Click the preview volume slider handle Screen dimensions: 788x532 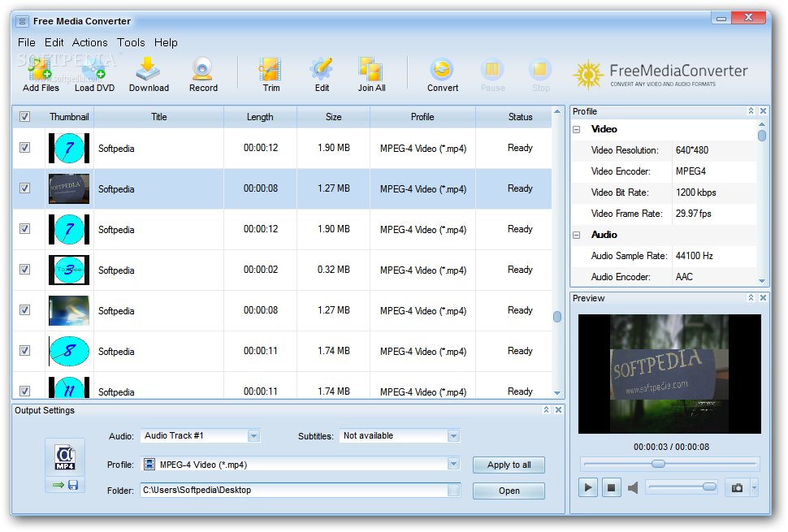[x=709, y=487]
